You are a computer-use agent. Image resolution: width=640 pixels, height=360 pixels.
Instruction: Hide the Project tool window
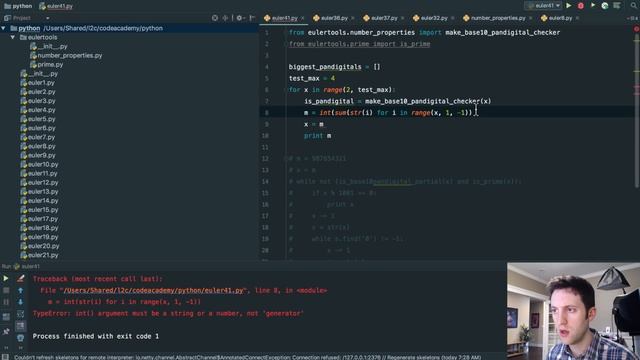coord(252,18)
